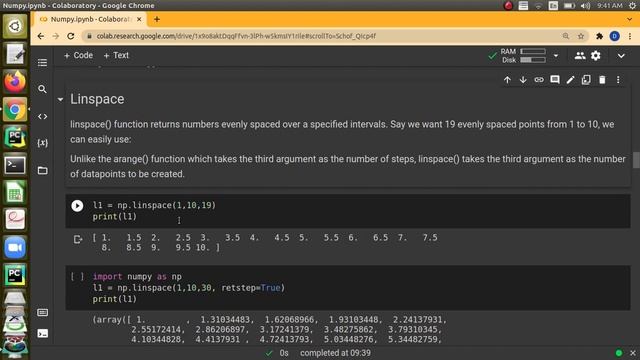Open Chrome zoom indicator icon
The height and width of the screenshot is (360, 640).
click(566, 36)
